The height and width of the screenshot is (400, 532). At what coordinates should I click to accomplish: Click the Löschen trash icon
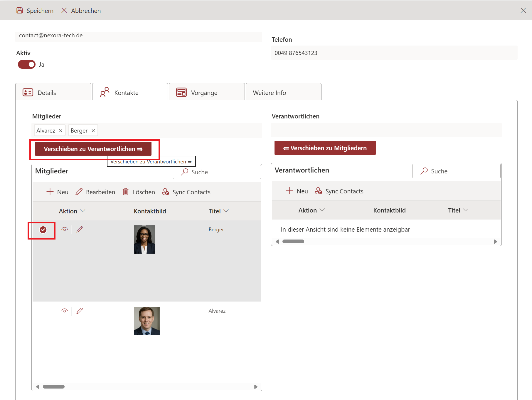pyautogui.click(x=126, y=192)
